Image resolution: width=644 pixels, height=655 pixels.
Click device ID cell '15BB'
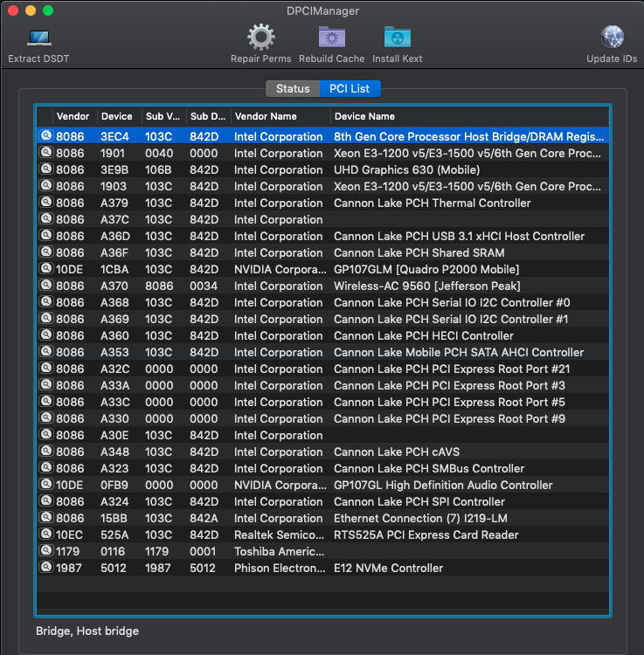pyautogui.click(x=114, y=519)
